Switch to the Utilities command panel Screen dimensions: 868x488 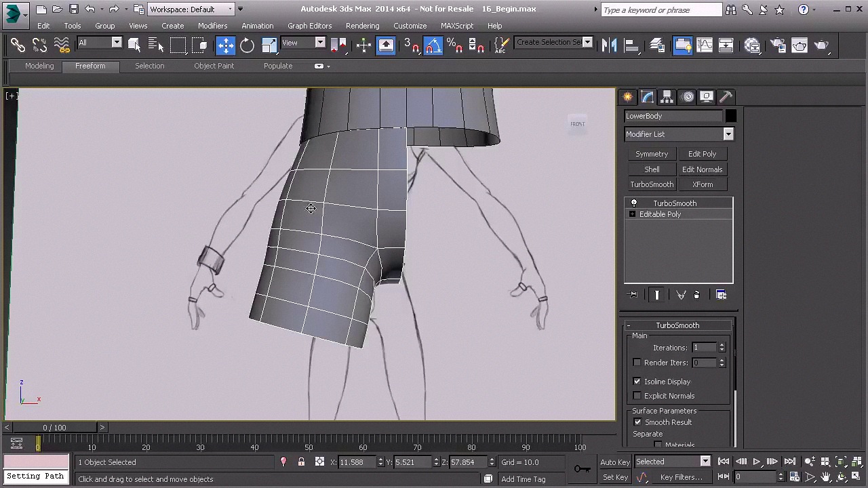pyautogui.click(x=726, y=97)
